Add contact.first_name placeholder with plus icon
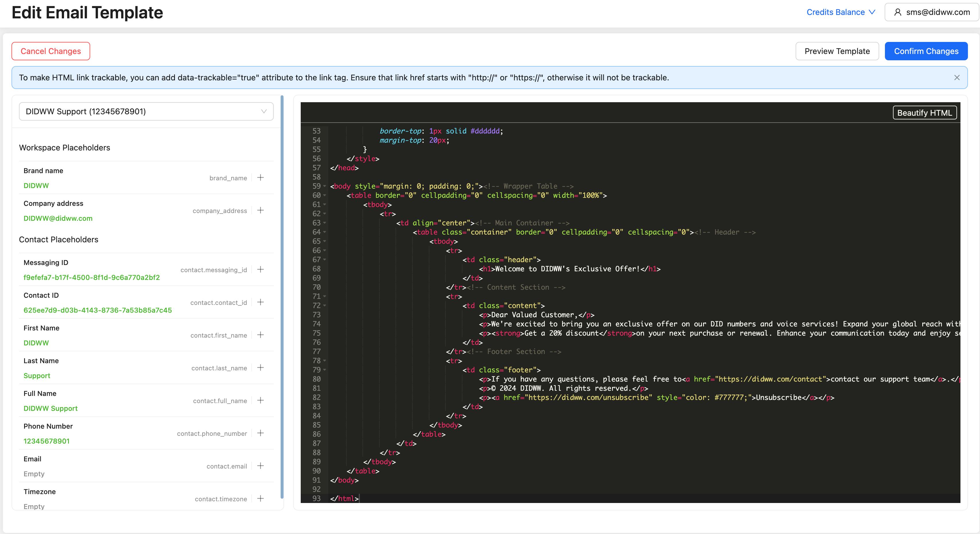Screen dimensions: 980x534 (261, 335)
